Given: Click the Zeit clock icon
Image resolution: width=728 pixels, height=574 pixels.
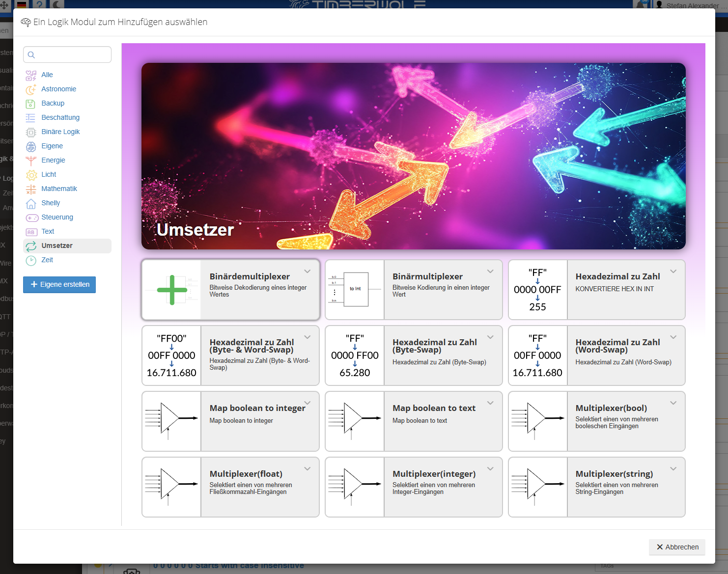Looking at the screenshot, I should pyautogui.click(x=31, y=260).
